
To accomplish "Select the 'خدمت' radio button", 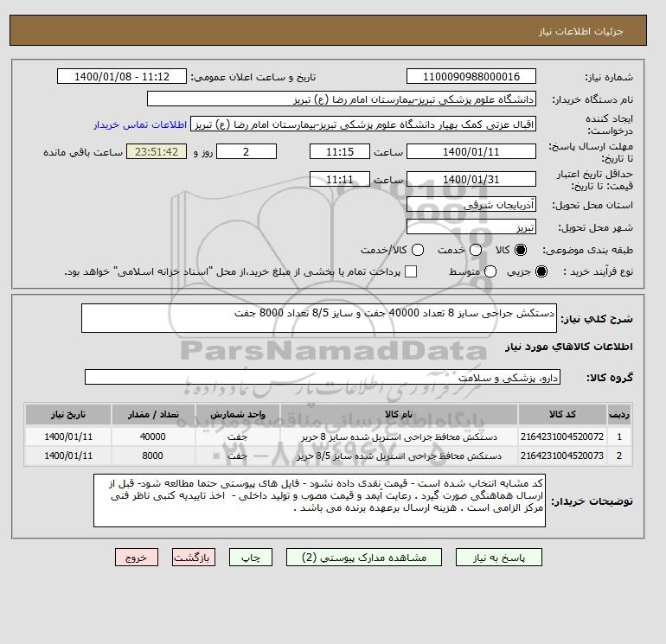I will (x=476, y=250).
